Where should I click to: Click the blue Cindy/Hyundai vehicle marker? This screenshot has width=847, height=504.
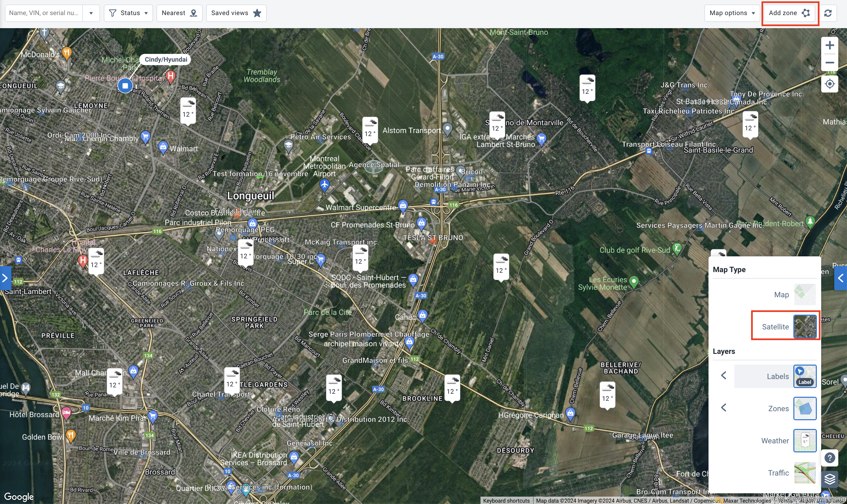(x=125, y=85)
